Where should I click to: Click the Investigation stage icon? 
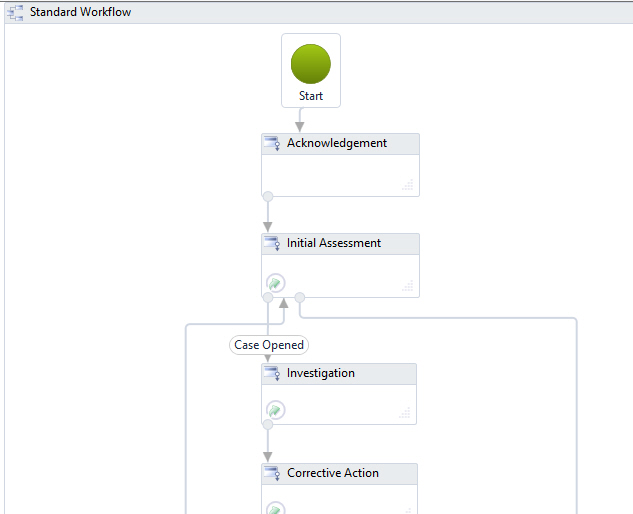coord(272,373)
